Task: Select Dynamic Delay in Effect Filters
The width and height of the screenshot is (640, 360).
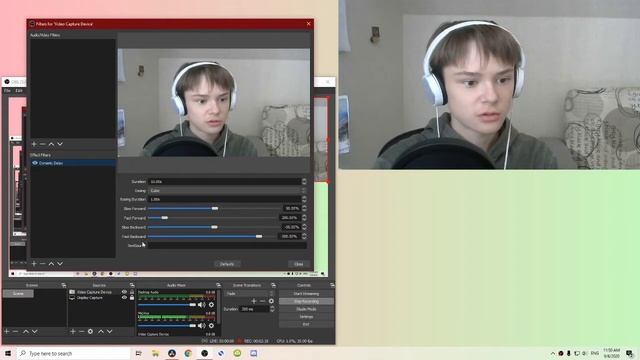Action: point(73,163)
